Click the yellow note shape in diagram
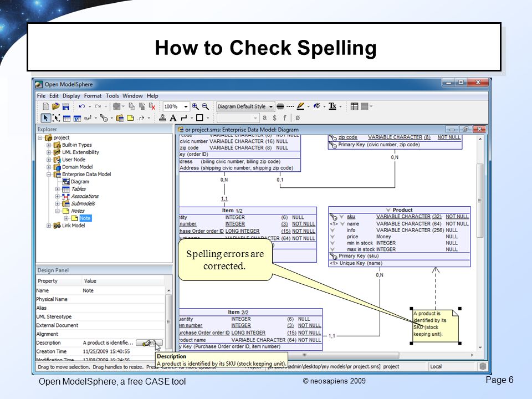The width and height of the screenshot is (532, 399). point(436,326)
